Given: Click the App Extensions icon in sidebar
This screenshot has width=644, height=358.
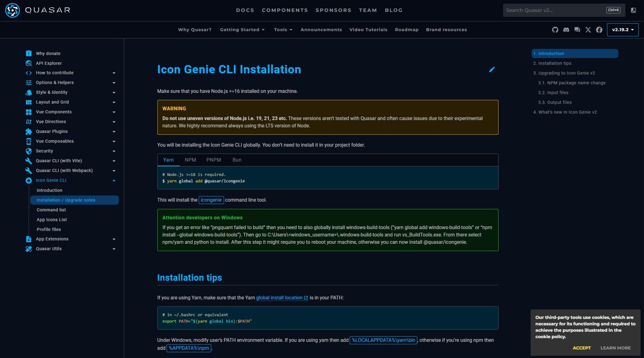Looking at the screenshot, I should 29,239.
